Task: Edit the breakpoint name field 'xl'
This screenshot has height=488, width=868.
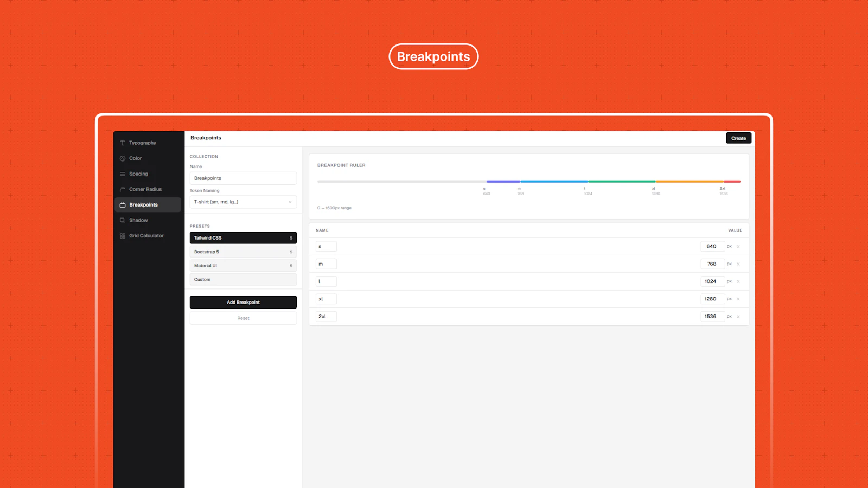Action: pos(326,299)
